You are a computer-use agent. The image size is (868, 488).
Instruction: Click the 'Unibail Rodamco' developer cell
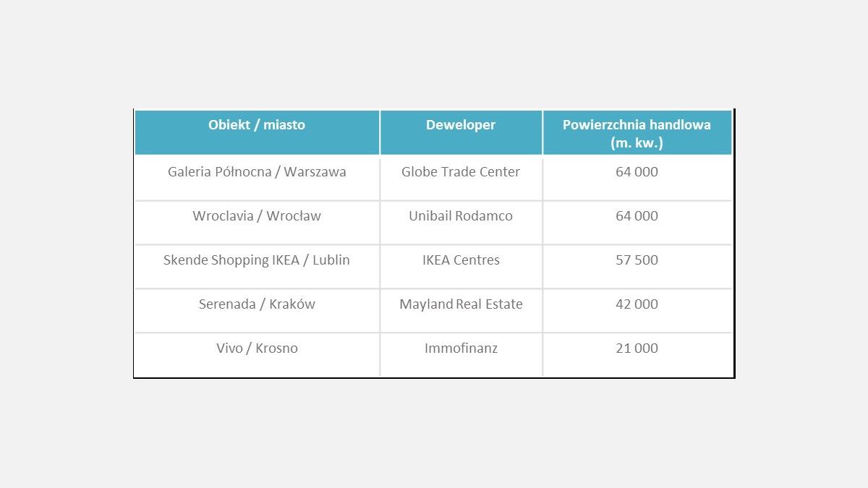(461, 216)
